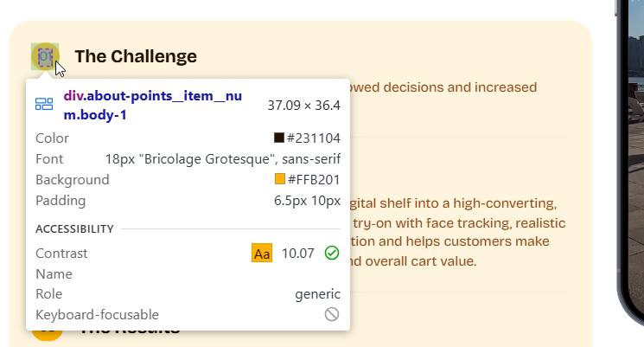Click the Keyboard-focusable label
This screenshot has height=347, width=644.
[x=97, y=315]
